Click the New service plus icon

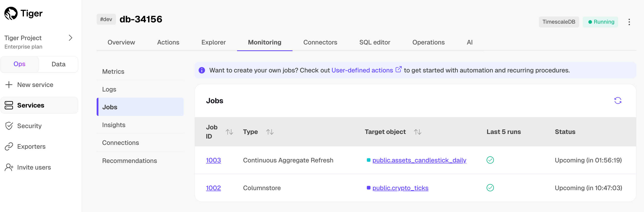click(9, 85)
